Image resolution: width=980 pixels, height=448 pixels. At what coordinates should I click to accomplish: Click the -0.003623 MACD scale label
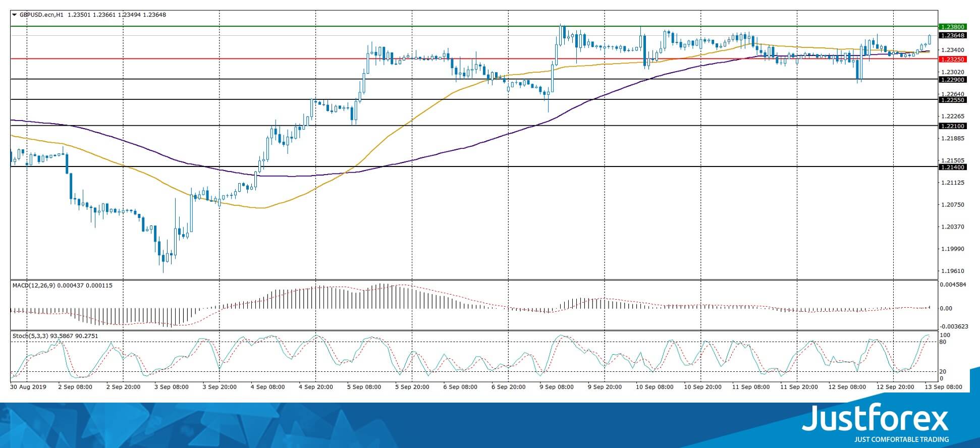954,326
